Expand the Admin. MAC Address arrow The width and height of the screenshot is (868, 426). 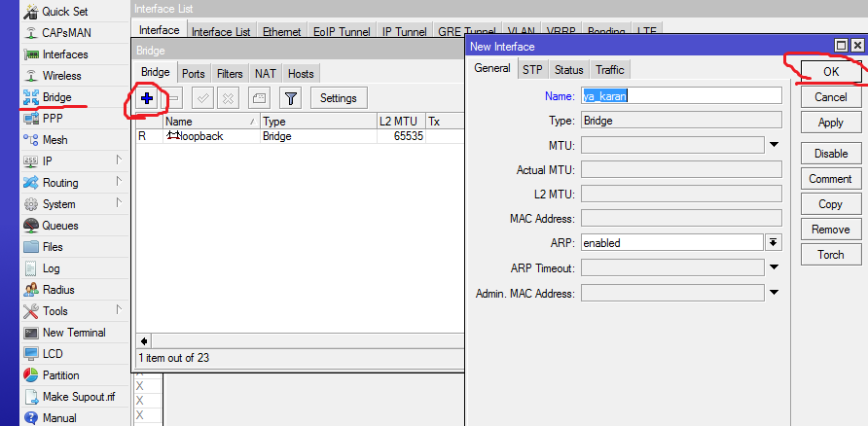click(x=775, y=293)
